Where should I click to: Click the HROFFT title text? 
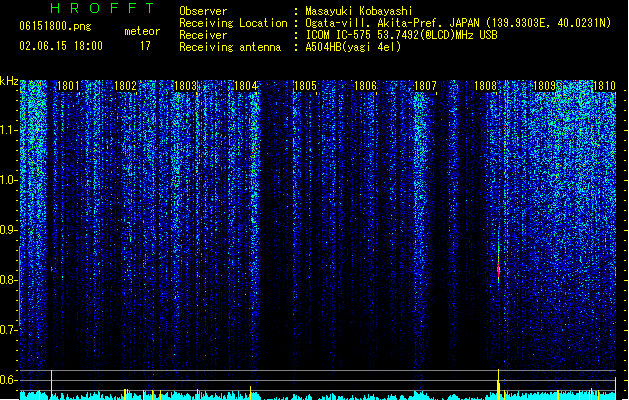[x=102, y=8]
